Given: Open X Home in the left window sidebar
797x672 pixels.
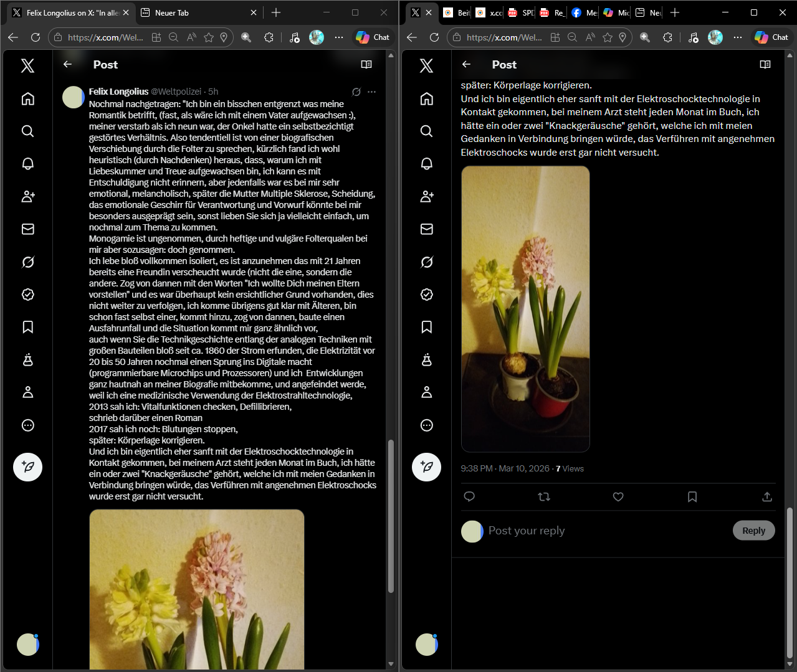Looking at the screenshot, I should coord(28,99).
